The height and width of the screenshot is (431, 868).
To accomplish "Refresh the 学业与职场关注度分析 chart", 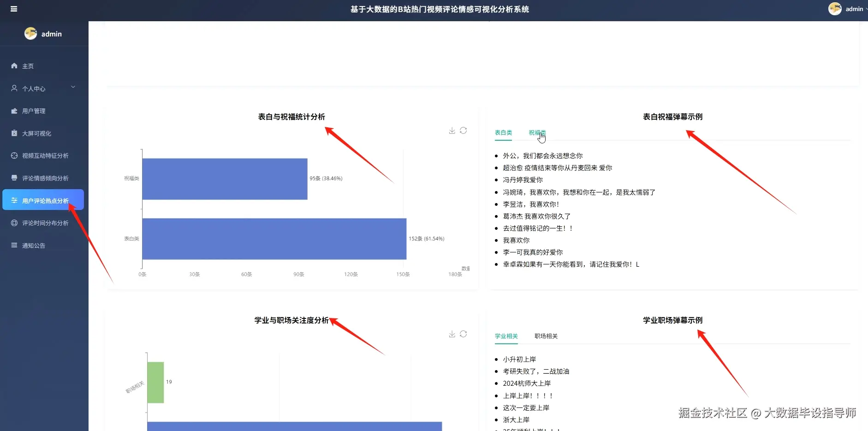I will (464, 334).
